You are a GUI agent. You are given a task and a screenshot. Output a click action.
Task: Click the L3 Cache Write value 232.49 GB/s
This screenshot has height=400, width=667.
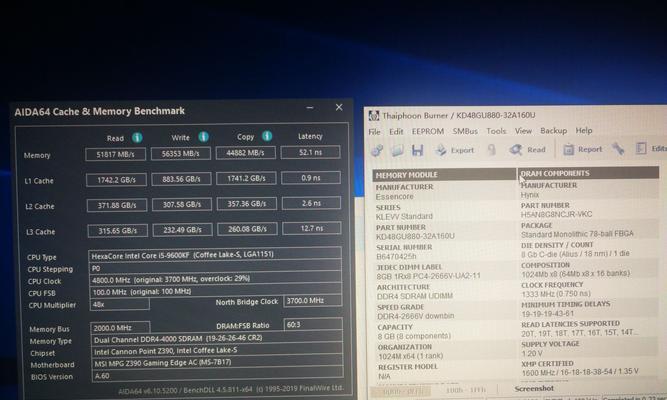click(x=182, y=230)
